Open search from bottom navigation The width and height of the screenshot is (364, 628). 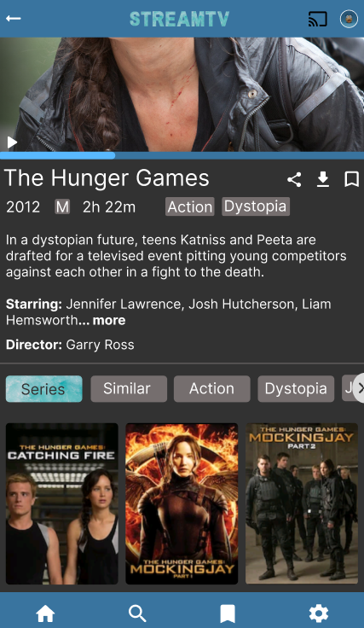pos(137,613)
